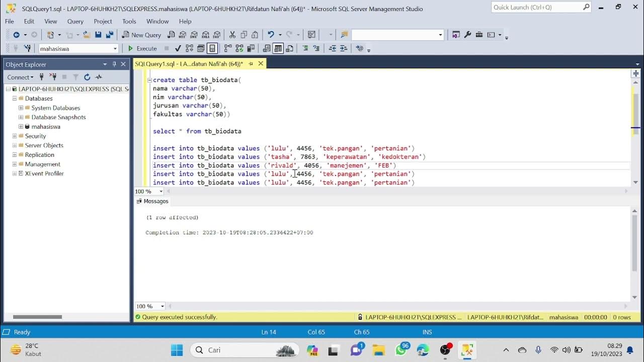Click Disconnect icon in Object Explorer toolbar
The height and width of the screenshot is (362, 644).
[53, 77]
